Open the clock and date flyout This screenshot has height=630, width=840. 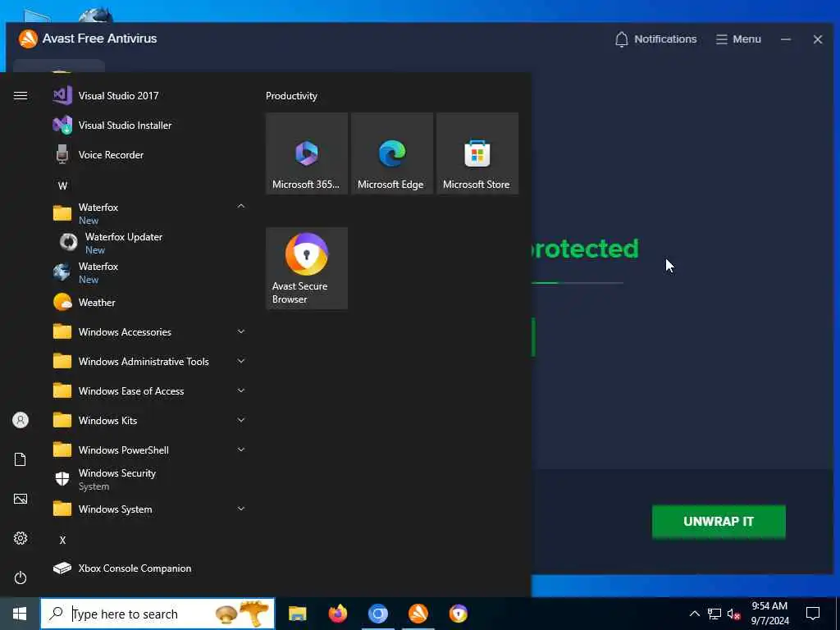click(x=769, y=614)
